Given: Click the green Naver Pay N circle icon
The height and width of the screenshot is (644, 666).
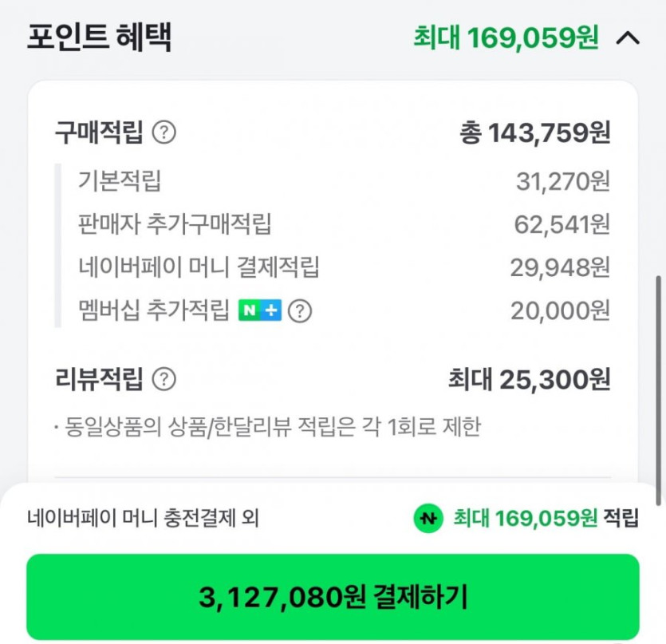Looking at the screenshot, I should coord(428,519).
